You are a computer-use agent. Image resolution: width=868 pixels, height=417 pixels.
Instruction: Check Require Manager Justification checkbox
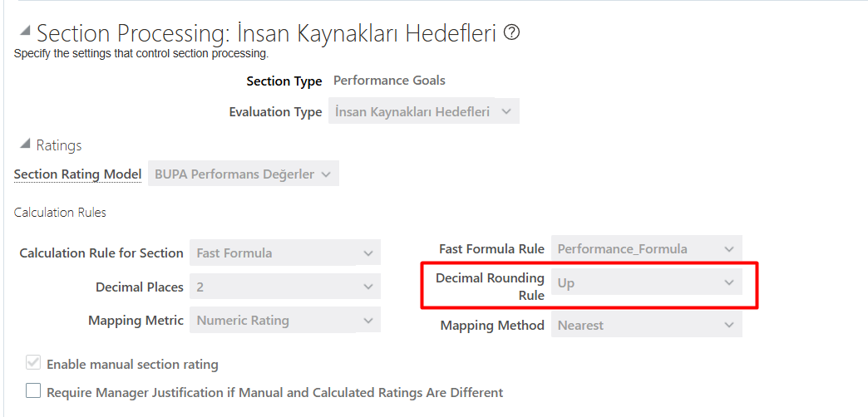pyautogui.click(x=33, y=391)
